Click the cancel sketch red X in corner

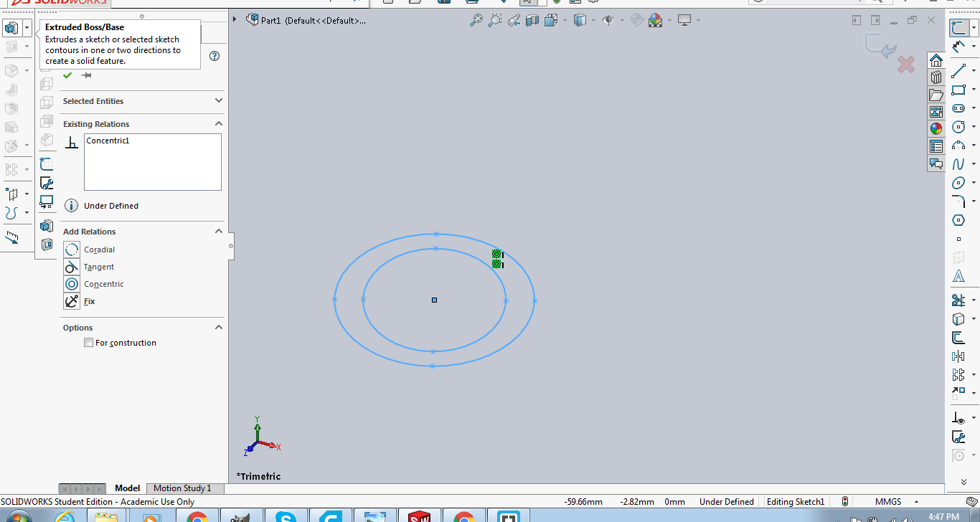(x=906, y=65)
